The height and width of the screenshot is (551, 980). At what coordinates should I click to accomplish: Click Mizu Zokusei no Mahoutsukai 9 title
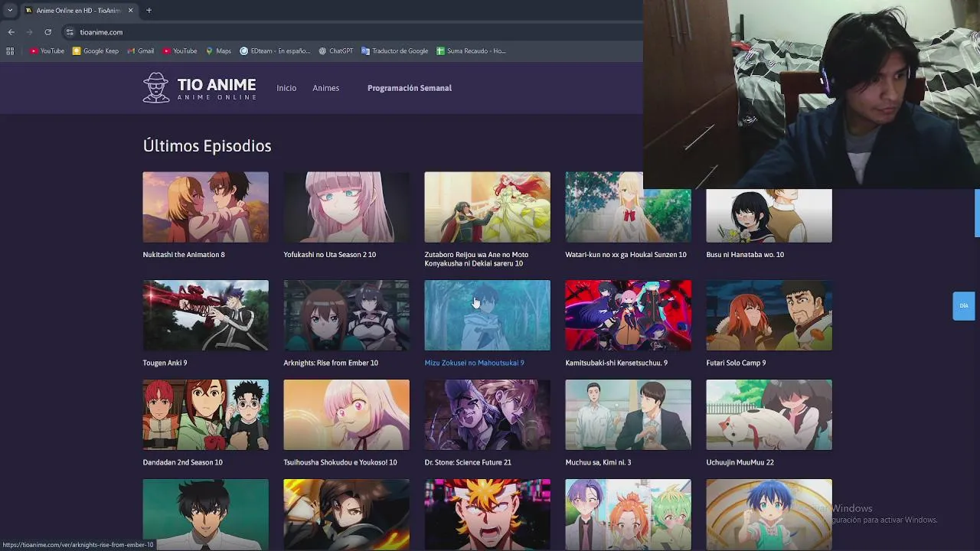pyautogui.click(x=474, y=363)
